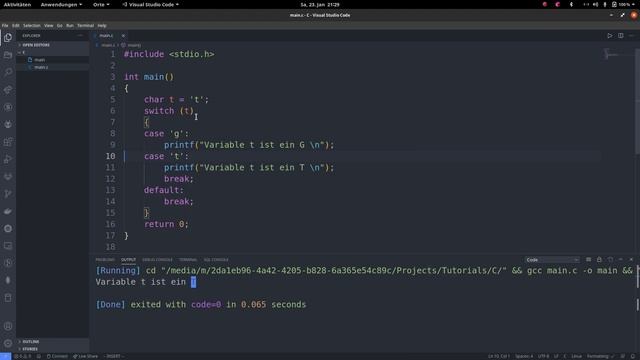Click the Aktivitäten overview button
The height and width of the screenshot is (360, 640).
(x=17, y=4)
